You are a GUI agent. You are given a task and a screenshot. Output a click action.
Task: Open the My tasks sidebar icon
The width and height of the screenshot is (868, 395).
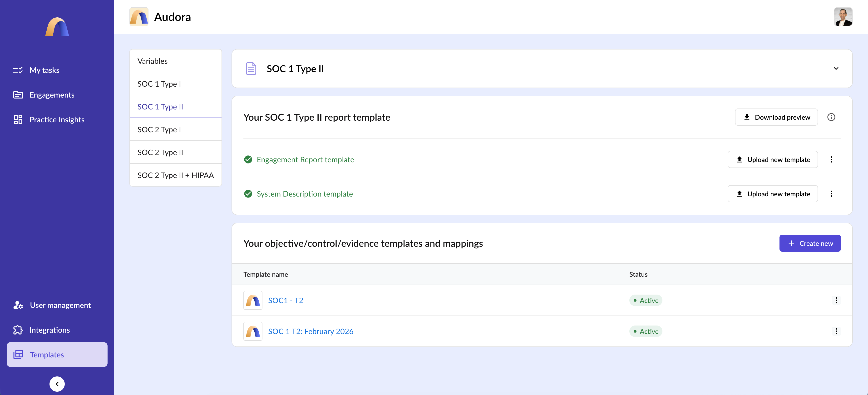coord(18,70)
